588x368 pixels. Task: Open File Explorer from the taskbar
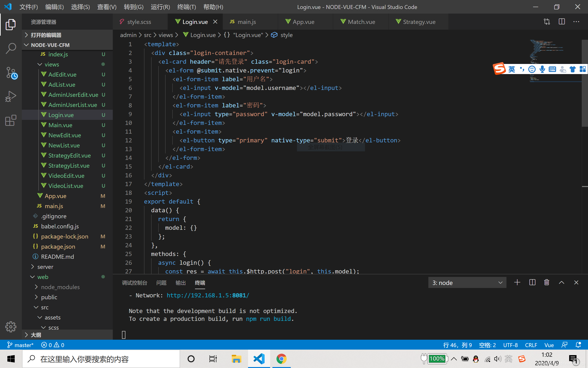[236, 359]
